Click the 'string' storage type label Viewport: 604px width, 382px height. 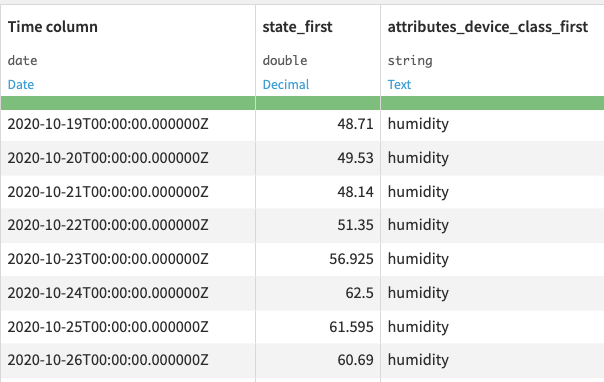click(410, 60)
